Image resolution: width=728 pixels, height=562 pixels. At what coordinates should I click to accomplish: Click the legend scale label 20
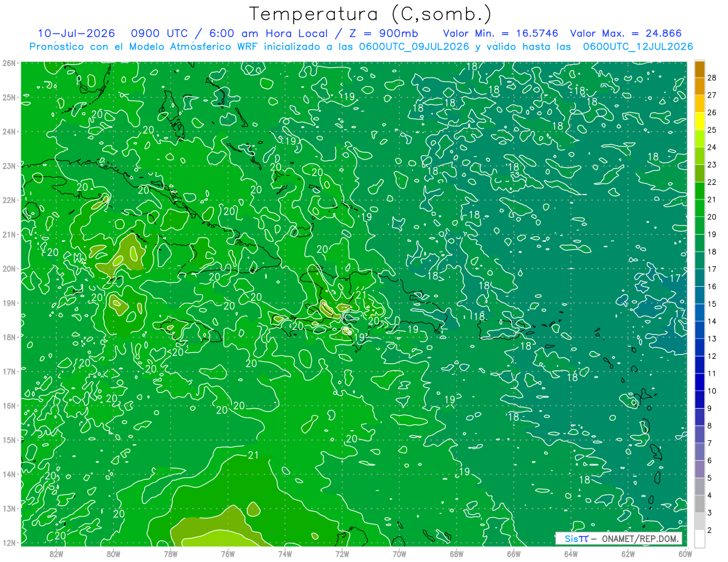pyautogui.click(x=712, y=217)
